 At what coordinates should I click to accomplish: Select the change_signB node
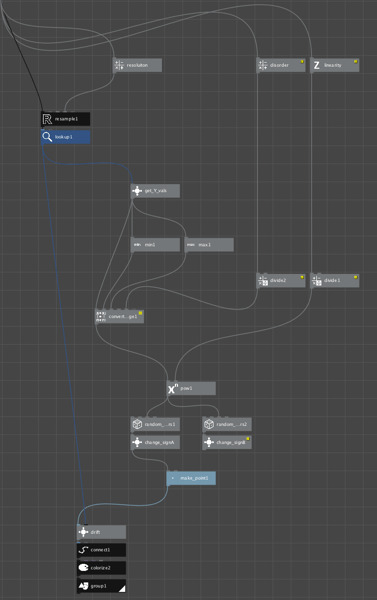click(x=227, y=442)
